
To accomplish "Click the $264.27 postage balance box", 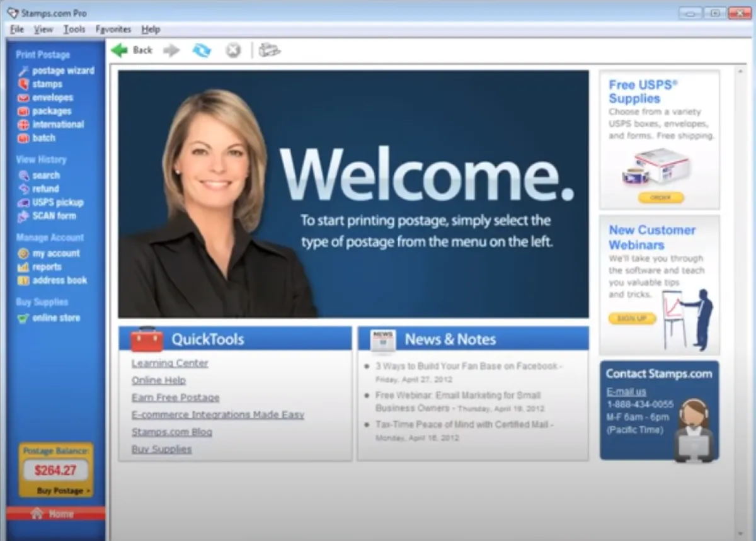I will click(x=55, y=470).
